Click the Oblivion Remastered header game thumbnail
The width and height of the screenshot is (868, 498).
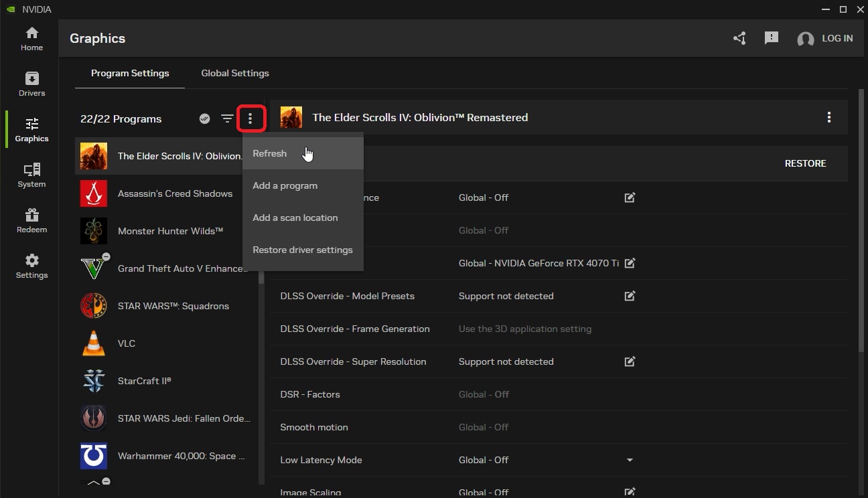tap(291, 117)
